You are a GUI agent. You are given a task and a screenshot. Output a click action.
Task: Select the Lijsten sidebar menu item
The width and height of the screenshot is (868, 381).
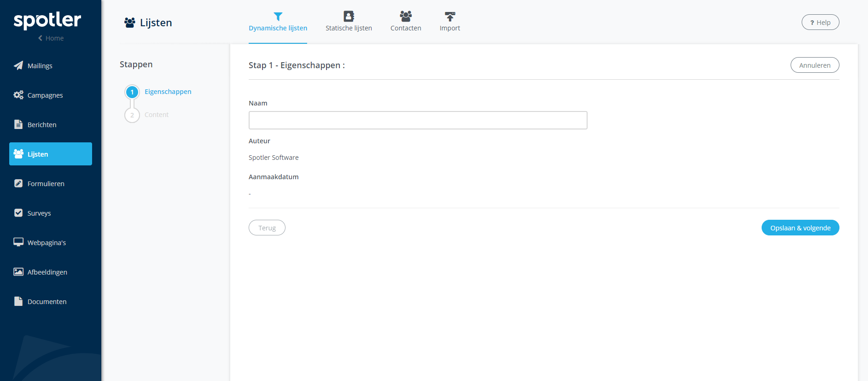coord(51,154)
